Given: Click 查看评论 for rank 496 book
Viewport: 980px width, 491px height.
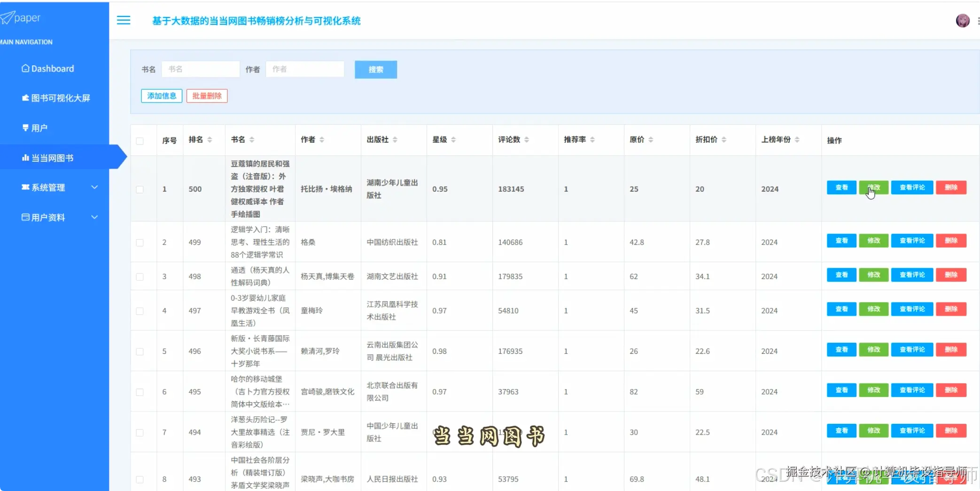Looking at the screenshot, I should tap(912, 350).
